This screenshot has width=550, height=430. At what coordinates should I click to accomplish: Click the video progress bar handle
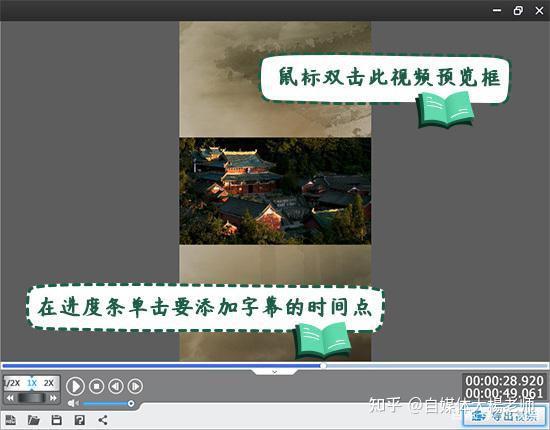tap(323, 366)
